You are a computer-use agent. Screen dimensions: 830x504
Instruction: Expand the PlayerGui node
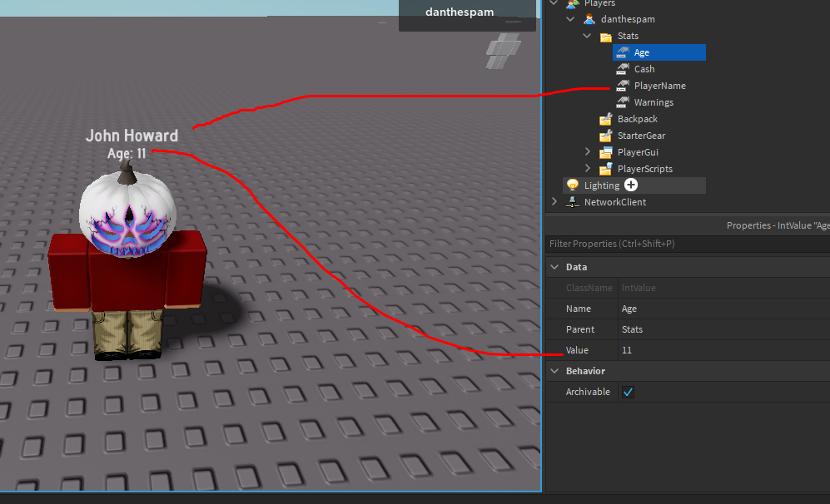point(587,151)
